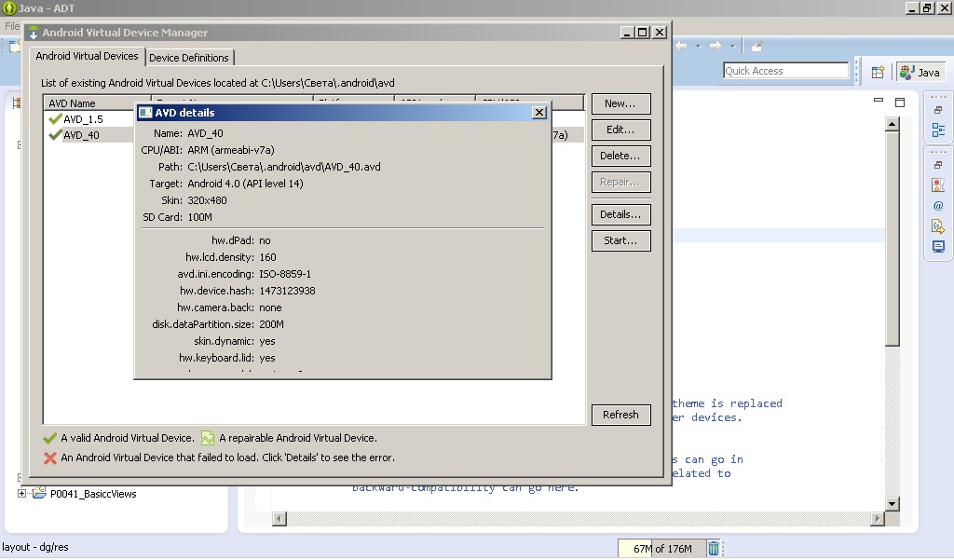Click the Refresh button

[x=620, y=415]
